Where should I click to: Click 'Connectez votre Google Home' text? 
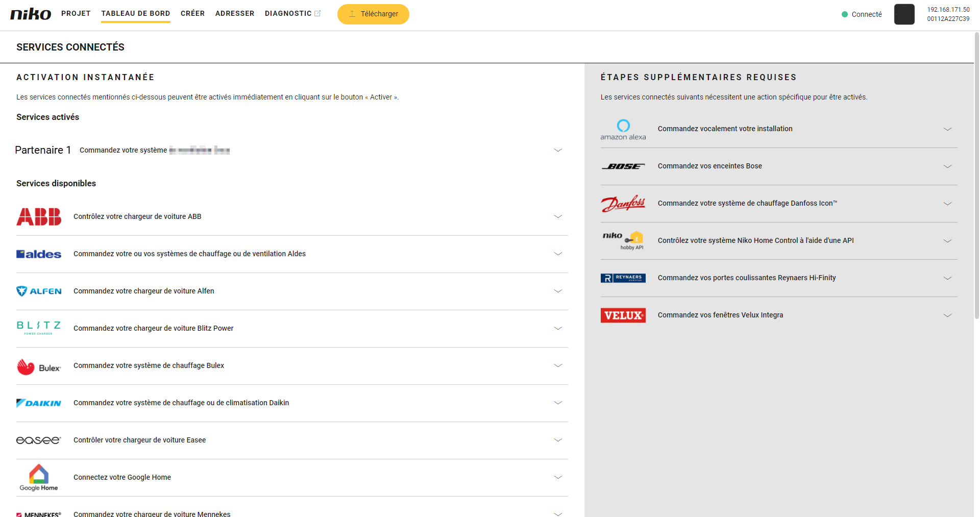tap(122, 477)
